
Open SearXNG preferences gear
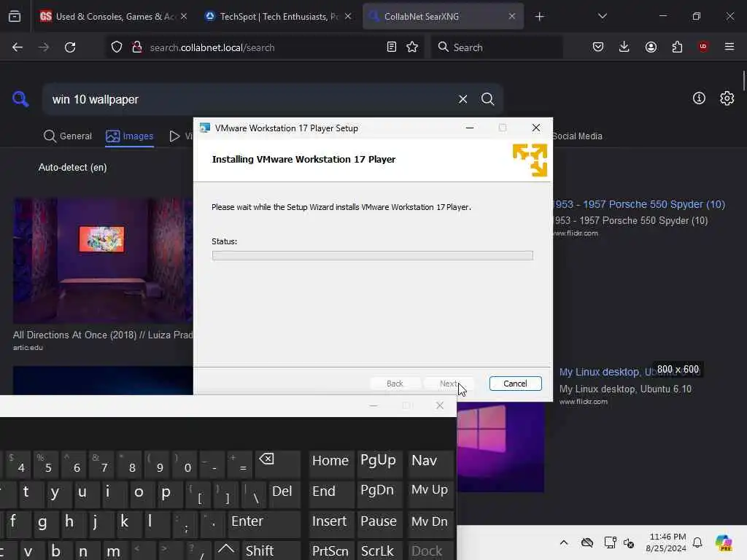click(x=727, y=98)
